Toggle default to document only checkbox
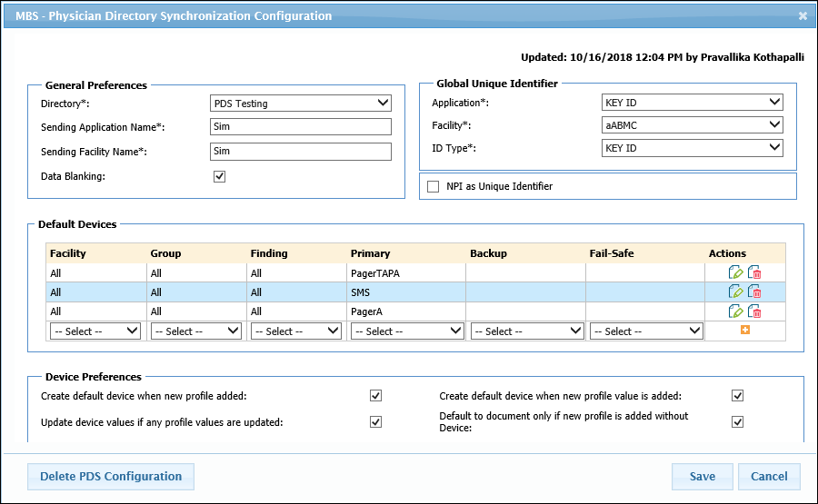This screenshot has height=504, width=818. point(737,421)
